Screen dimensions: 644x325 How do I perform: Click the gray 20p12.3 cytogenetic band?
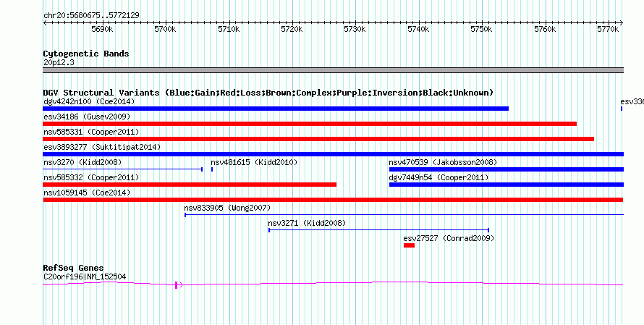coord(333,70)
